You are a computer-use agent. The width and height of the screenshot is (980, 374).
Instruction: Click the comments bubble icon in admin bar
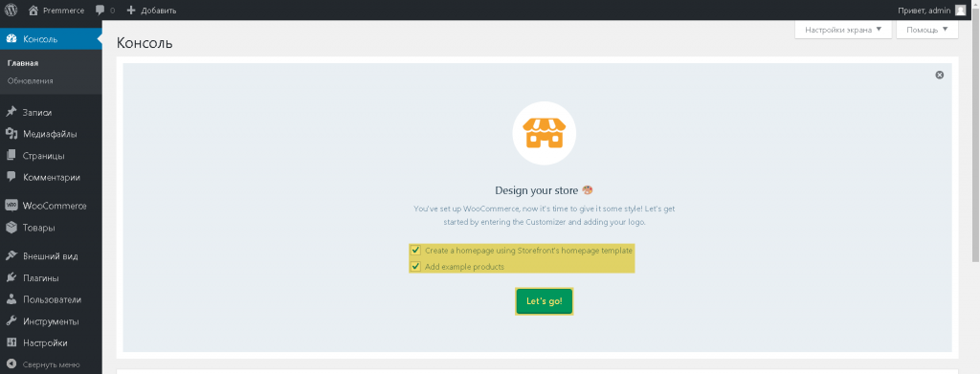pyautogui.click(x=100, y=10)
